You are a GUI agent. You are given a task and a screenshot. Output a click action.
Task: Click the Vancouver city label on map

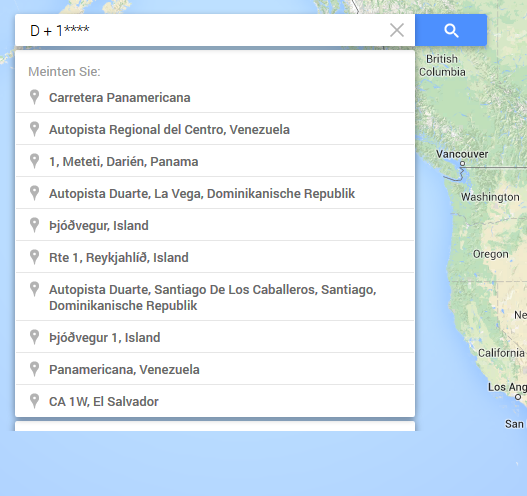[x=462, y=154]
